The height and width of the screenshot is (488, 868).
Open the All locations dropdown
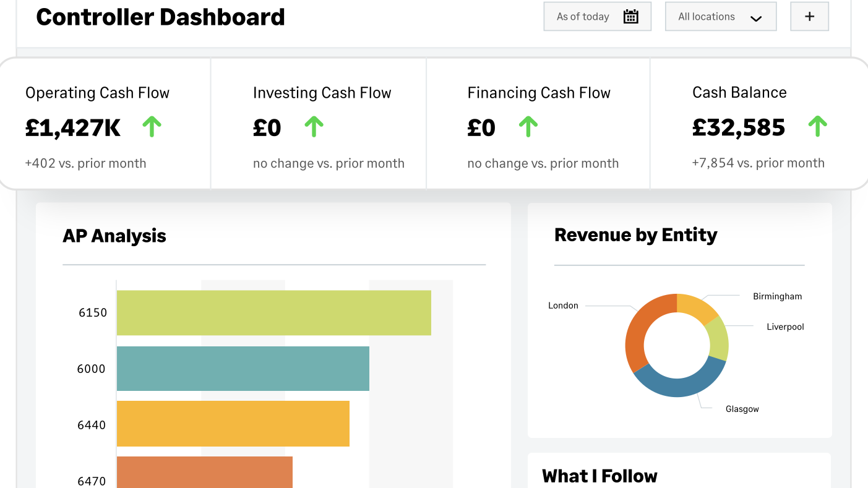pos(720,17)
